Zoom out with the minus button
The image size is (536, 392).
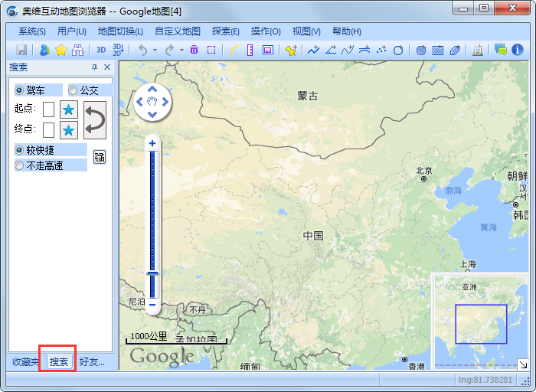pos(152,305)
